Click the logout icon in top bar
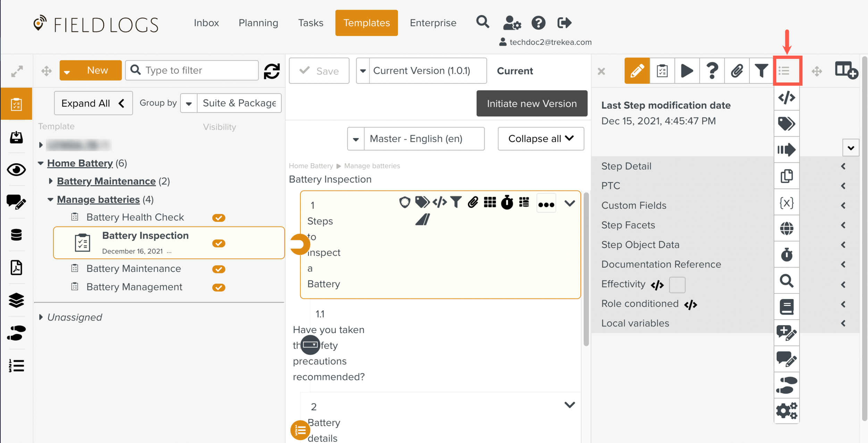 click(x=564, y=23)
